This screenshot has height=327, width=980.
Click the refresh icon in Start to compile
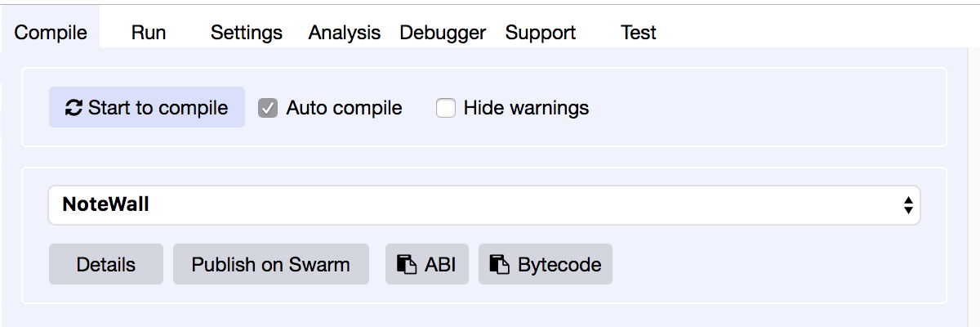point(73,108)
